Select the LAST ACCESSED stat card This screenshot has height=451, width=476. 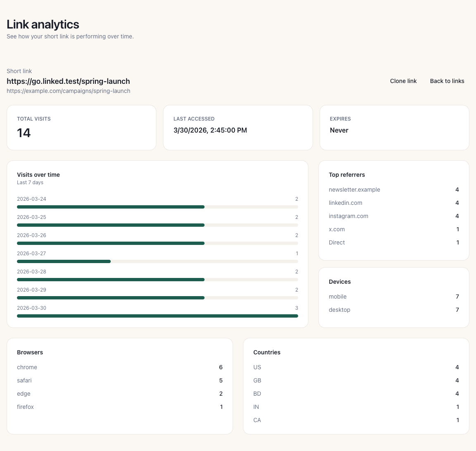pyautogui.click(x=238, y=127)
